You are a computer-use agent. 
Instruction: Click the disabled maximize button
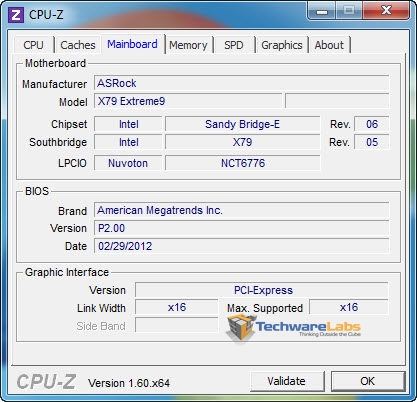click(x=349, y=11)
